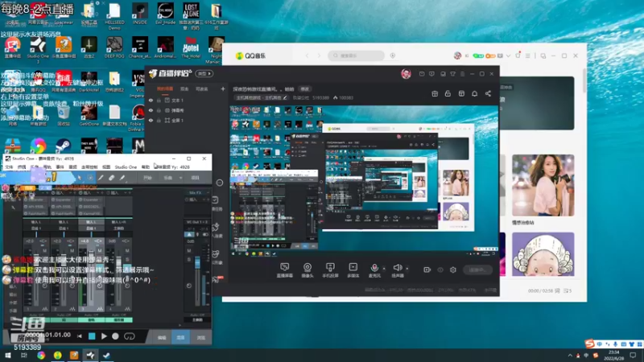Lock the 全屏 1 layer

pos(159,120)
